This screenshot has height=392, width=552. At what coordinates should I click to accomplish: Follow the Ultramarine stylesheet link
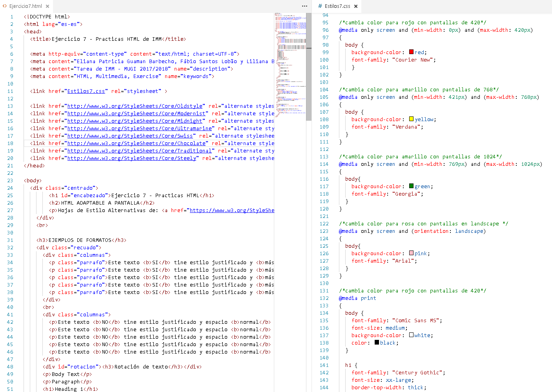click(140, 129)
